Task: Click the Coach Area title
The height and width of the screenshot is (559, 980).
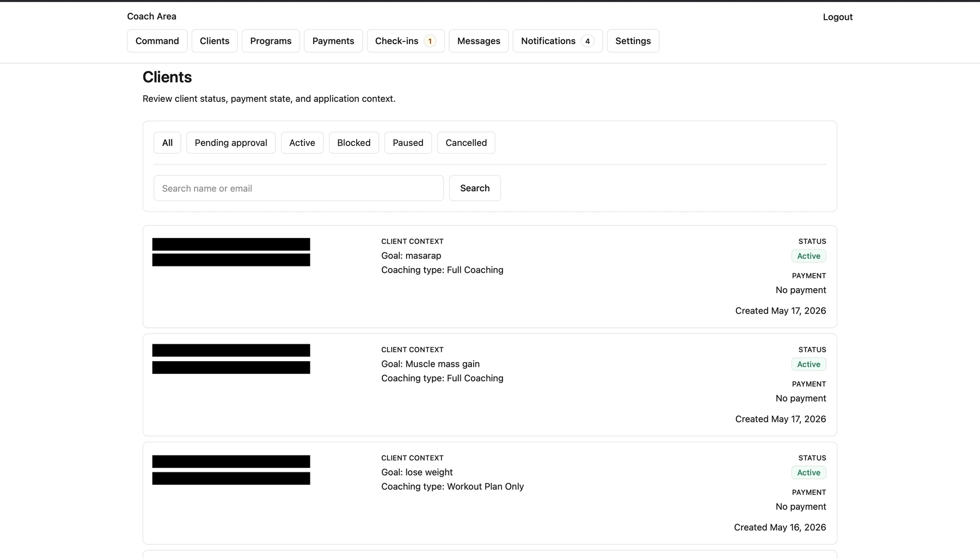Action: click(151, 16)
